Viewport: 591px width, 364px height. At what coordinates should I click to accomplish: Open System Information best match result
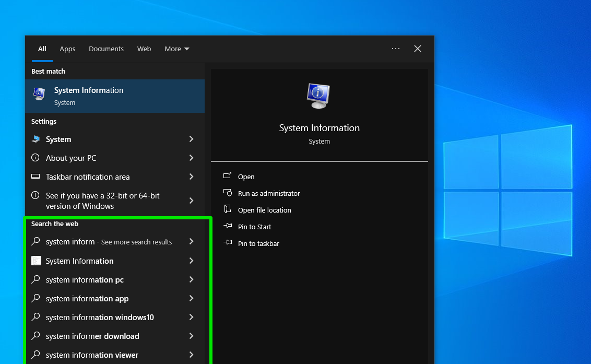[115, 96]
